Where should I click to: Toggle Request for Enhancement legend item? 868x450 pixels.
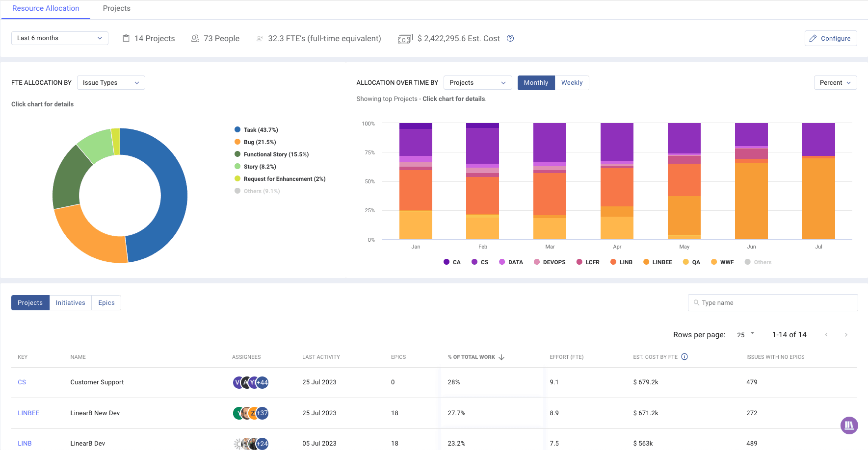280,179
